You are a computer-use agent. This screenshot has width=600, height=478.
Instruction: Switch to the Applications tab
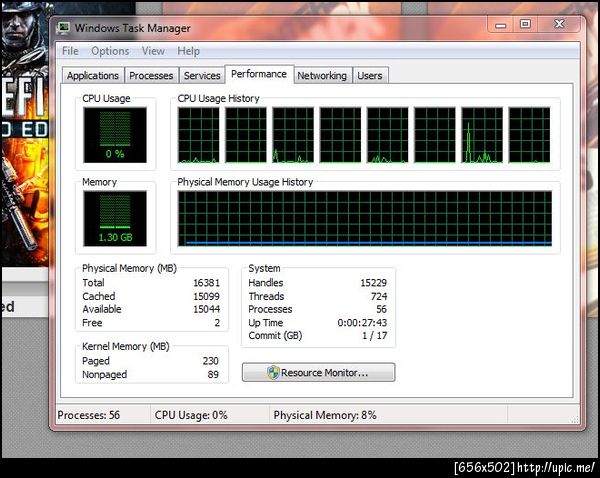pos(93,75)
